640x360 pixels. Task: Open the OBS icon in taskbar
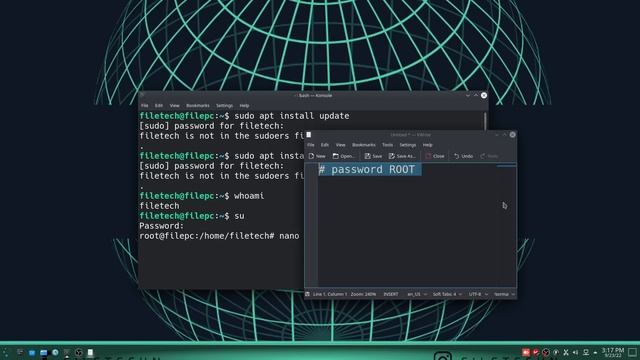[x=79, y=352]
